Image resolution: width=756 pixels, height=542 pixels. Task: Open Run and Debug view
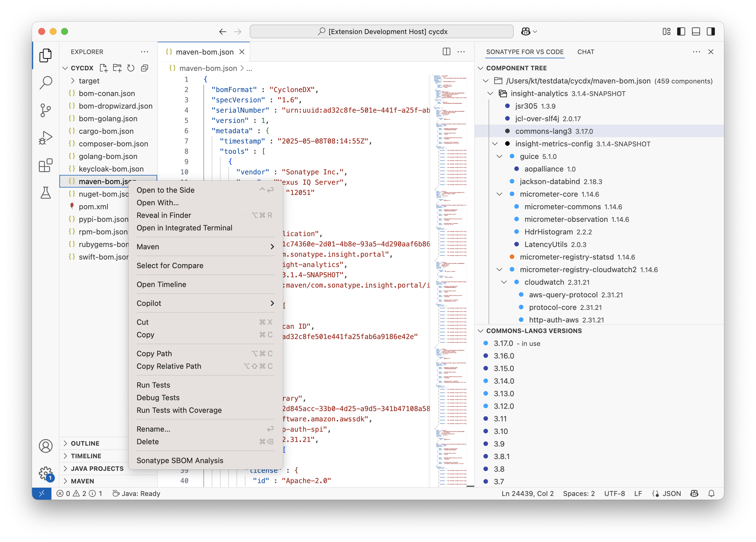tap(45, 138)
